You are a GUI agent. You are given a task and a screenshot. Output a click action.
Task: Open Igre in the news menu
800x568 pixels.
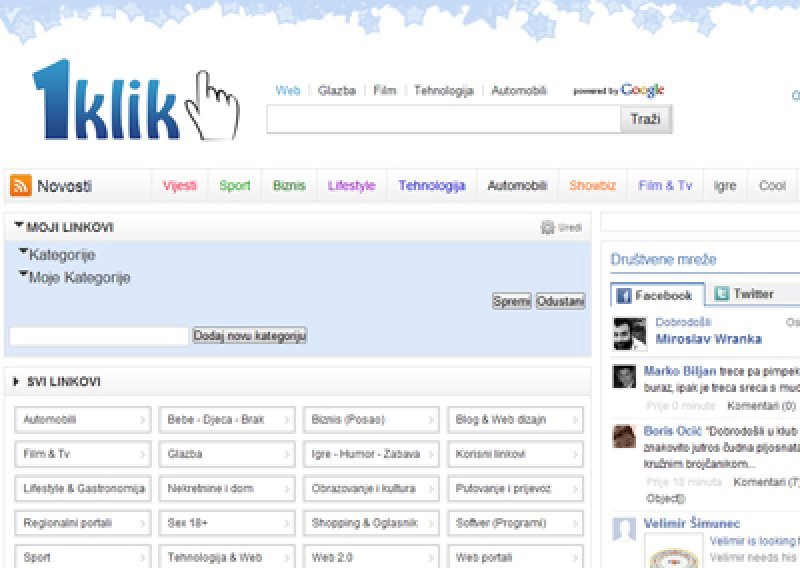pos(724,186)
